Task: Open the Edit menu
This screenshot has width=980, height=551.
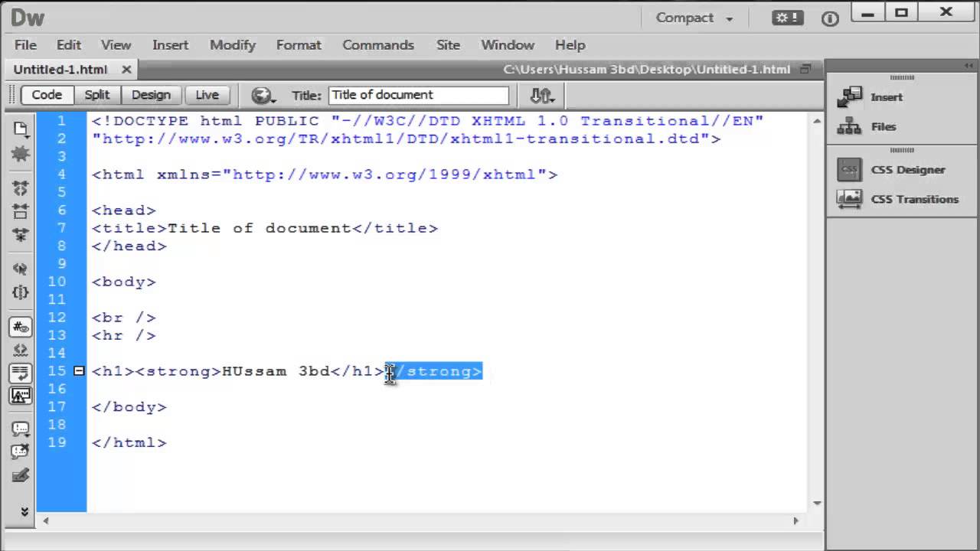Action: (69, 45)
